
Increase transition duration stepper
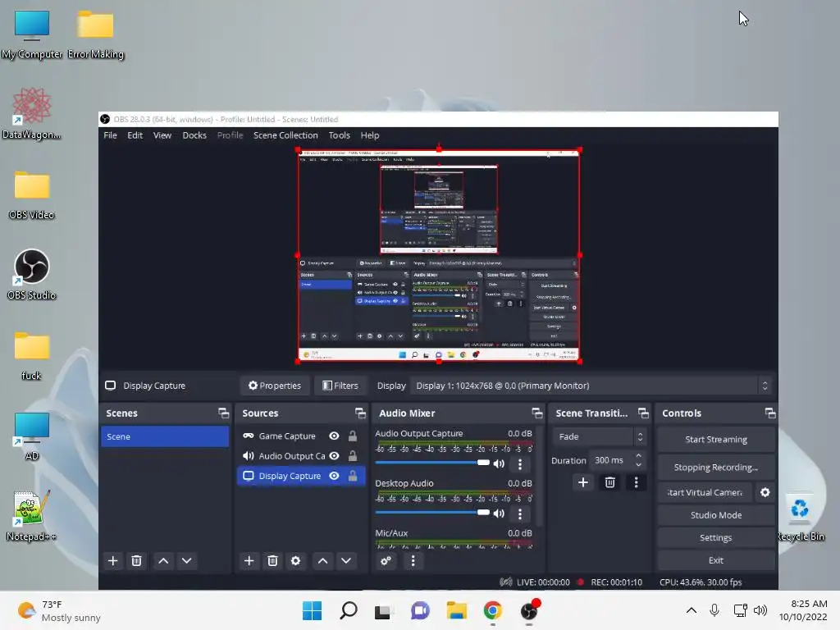638,456
